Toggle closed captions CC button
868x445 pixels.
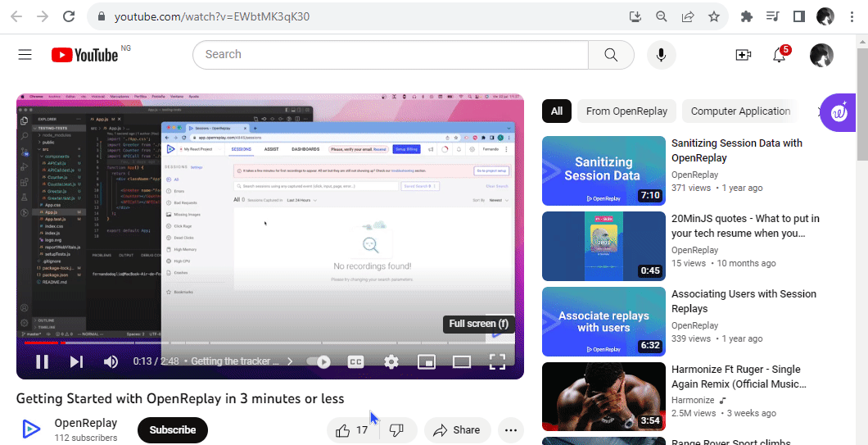pos(355,362)
